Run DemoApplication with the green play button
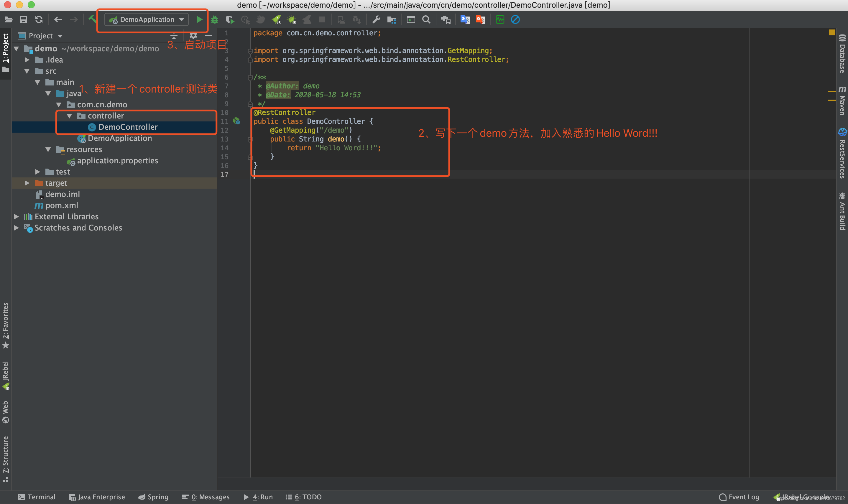 [199, 20]
